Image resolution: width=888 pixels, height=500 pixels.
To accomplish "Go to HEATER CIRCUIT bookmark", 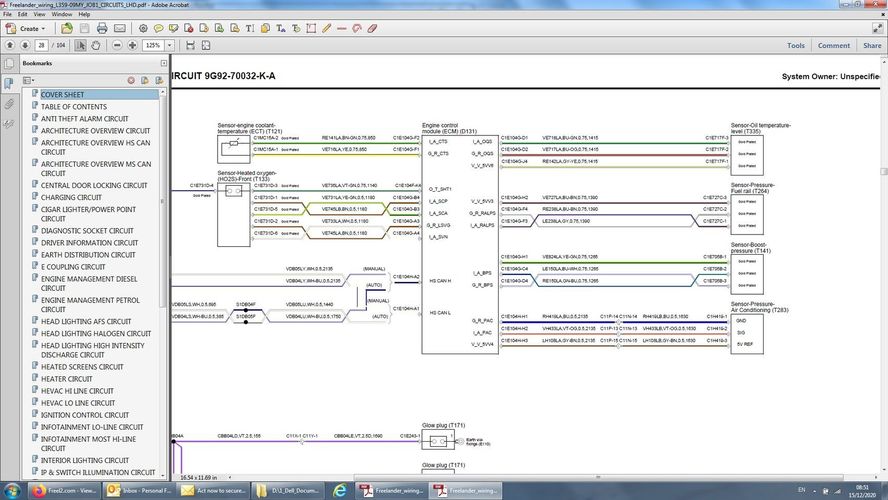I will pyautogui.click(x=66, y=379).
